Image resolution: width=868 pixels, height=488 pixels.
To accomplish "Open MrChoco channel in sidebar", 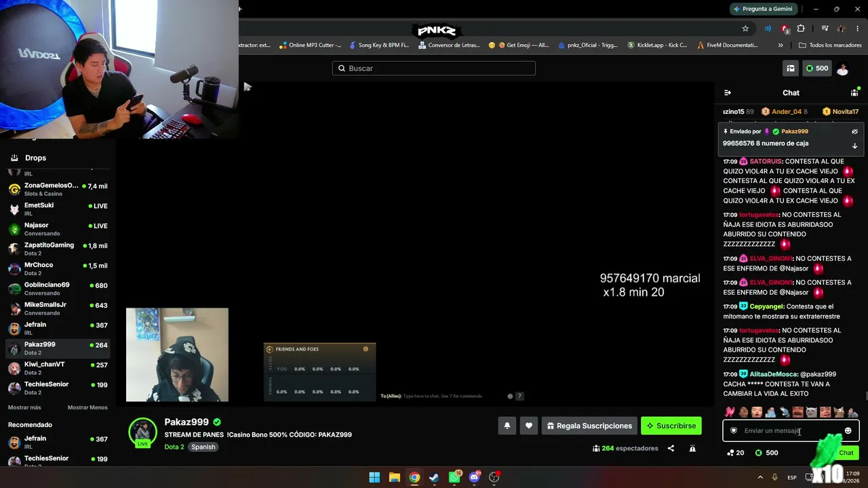I will point(58,268).
